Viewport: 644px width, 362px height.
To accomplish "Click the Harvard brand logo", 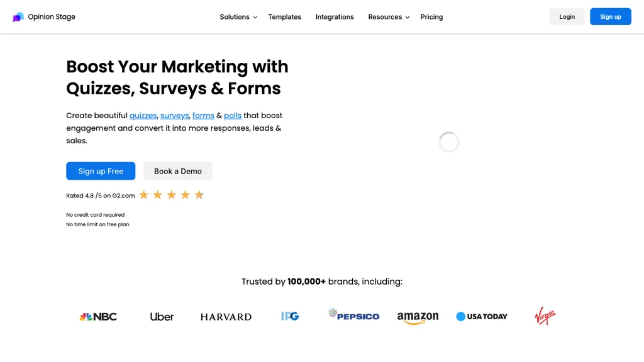I will pyautogui.click(x=226, y=317).
